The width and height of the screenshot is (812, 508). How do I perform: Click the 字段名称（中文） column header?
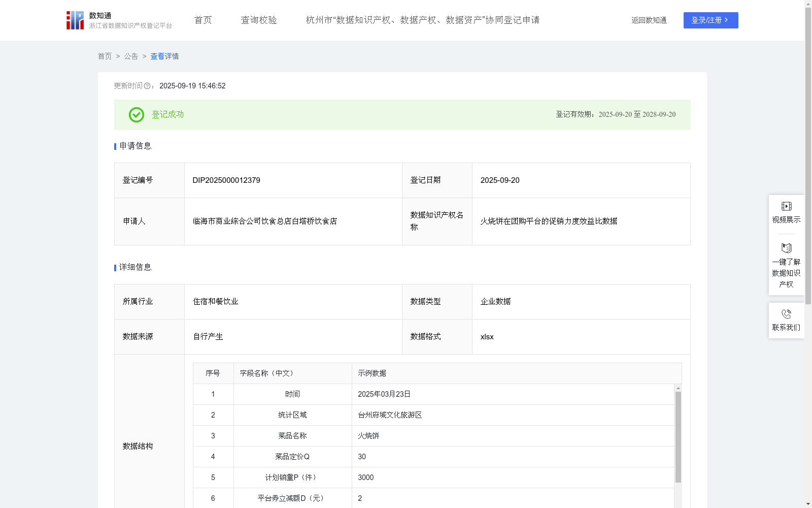pos(293,373)
